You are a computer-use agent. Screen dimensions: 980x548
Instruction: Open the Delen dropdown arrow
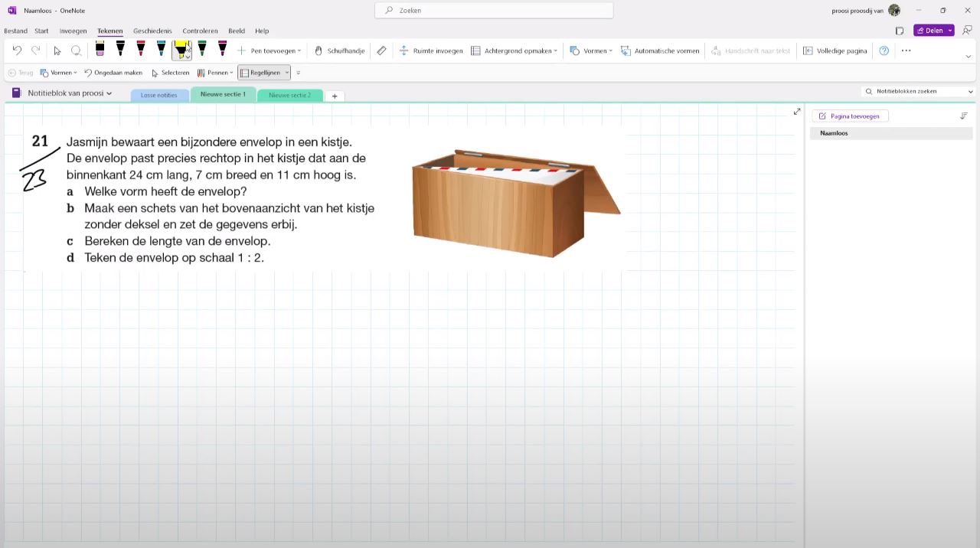950,31
